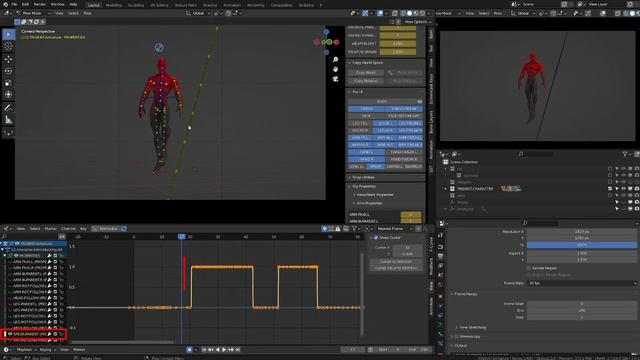The image size is (640, 360).
Task: Open the Pose Mode dropdown
Action: click(x=34, y=13)
